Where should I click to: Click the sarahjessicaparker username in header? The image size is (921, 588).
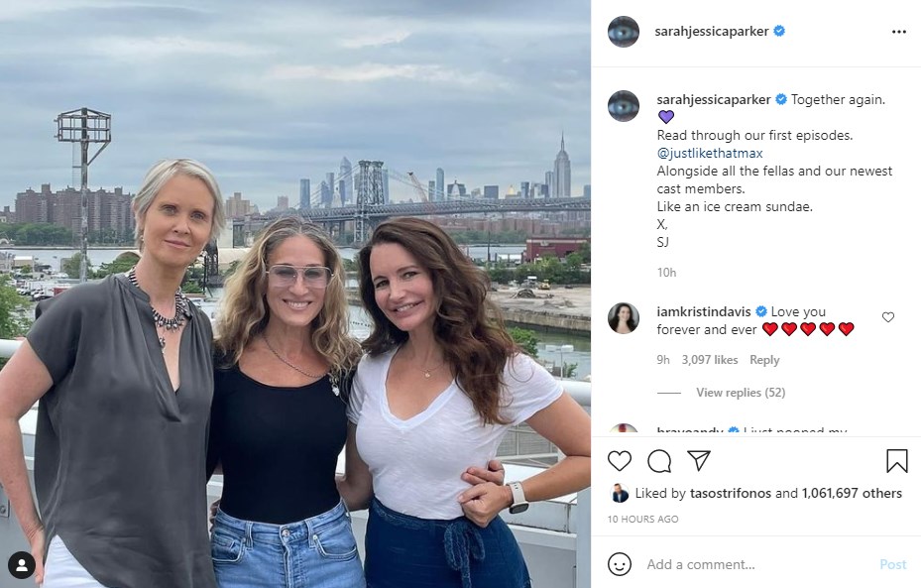click(x=711, y=31)
